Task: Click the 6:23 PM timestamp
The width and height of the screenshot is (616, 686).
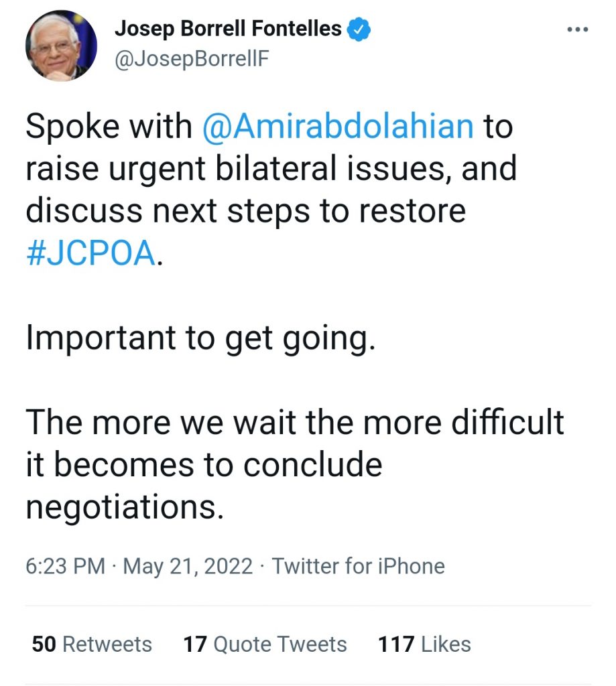Action: (x=65, y=566)
